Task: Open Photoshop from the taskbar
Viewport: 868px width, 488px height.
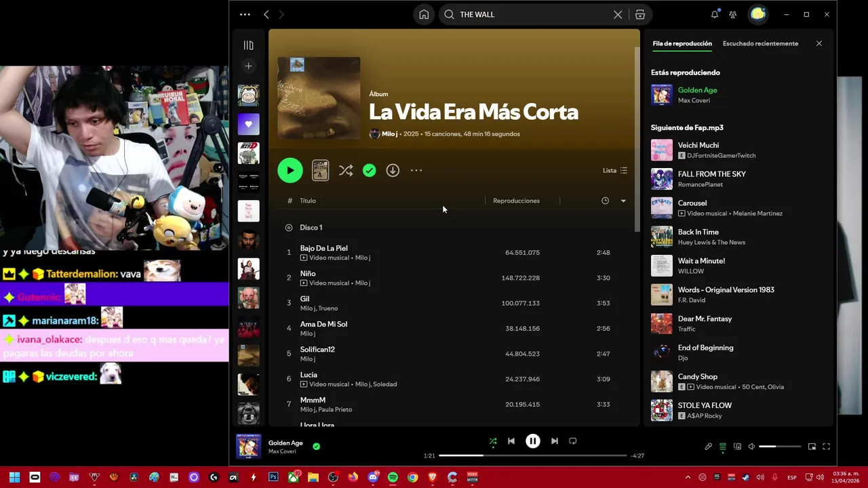Action: pyautogui.click(x=273, y=477)
